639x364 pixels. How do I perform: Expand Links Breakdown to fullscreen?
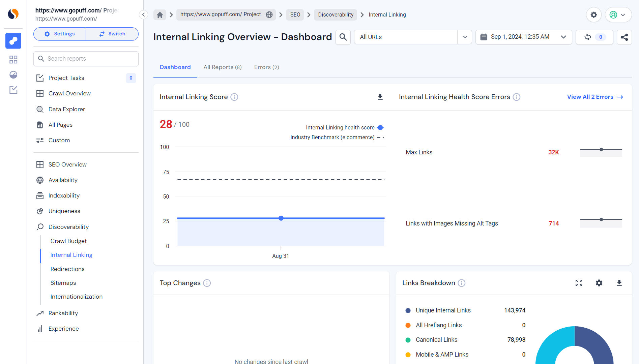[x=579, y=283]
